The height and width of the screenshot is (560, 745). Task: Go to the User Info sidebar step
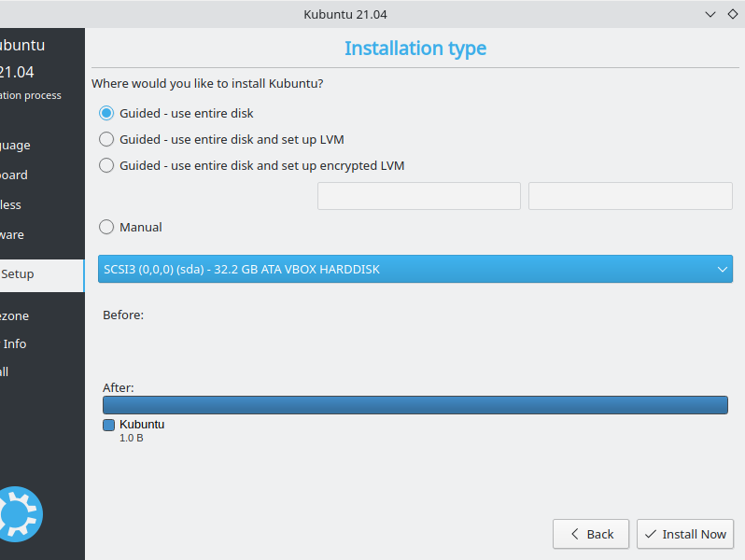pos(15,343)
